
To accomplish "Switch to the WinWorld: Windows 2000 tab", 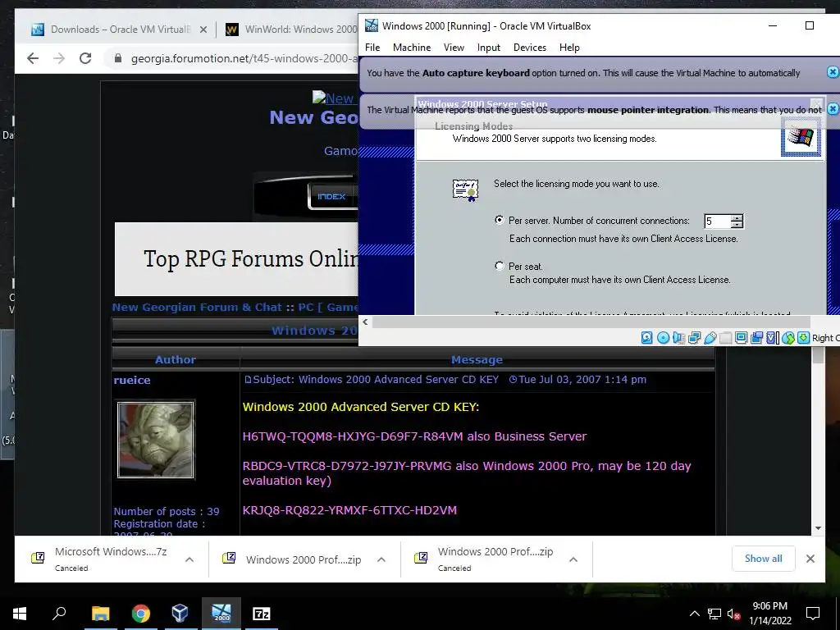I will tap(290, 30).
